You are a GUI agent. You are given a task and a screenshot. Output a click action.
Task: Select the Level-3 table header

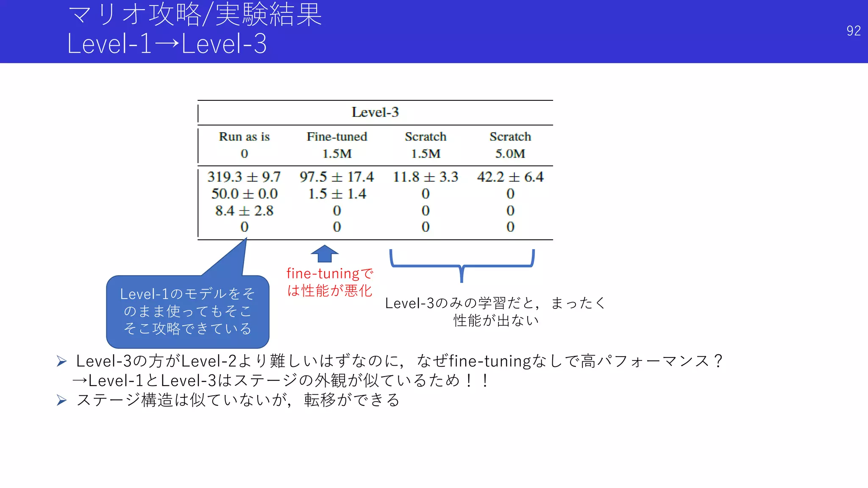375,112
